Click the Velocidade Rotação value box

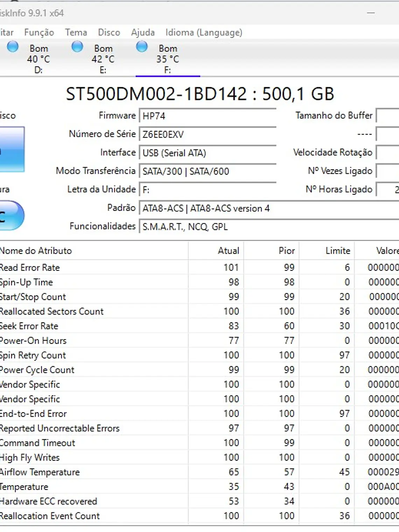tap(387, 153)
